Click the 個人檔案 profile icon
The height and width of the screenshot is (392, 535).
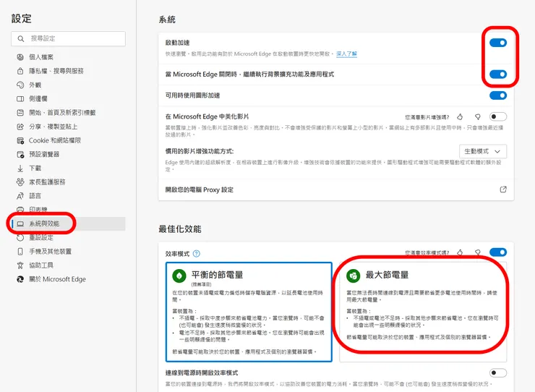click(x=20, y=57)
